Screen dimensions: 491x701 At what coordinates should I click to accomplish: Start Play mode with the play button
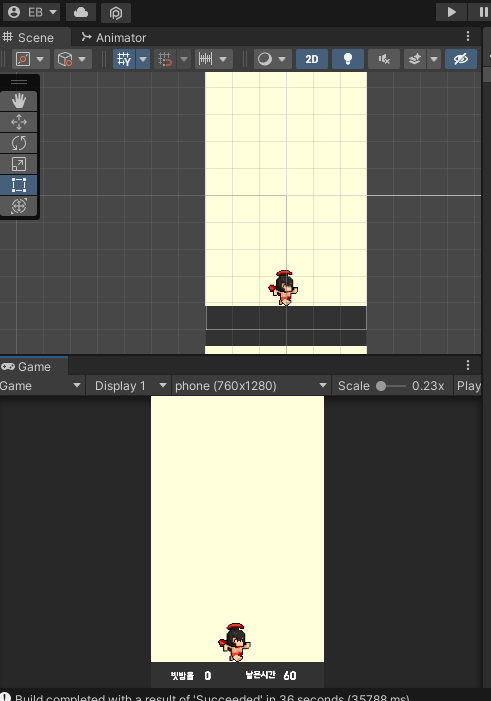452,12
